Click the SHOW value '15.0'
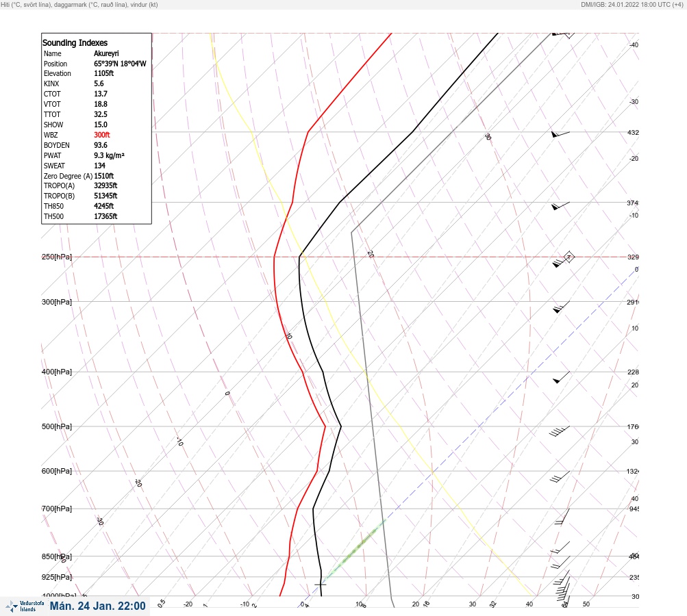The height and width of the screenshot is (616, 687). coord(100,125)
